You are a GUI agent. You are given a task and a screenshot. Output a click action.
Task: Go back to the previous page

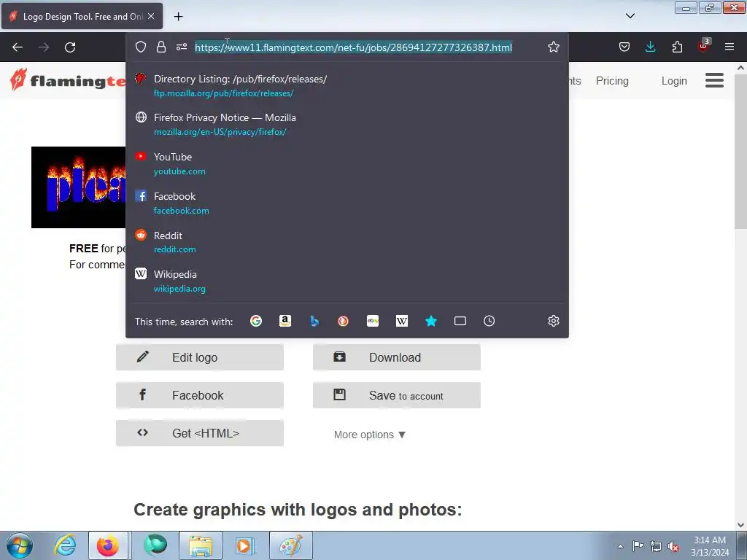click(18, 47)
